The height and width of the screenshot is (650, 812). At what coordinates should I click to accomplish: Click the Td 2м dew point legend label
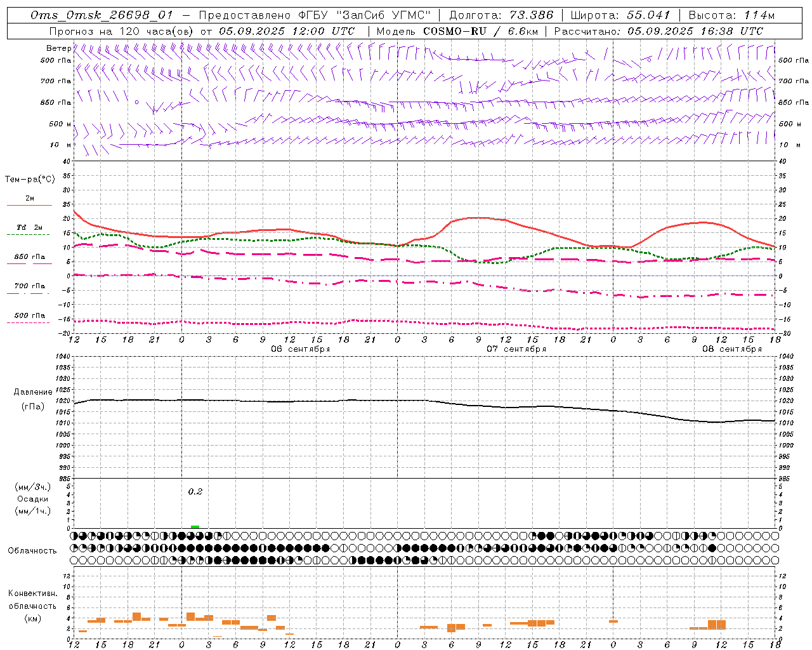point(29,227)
